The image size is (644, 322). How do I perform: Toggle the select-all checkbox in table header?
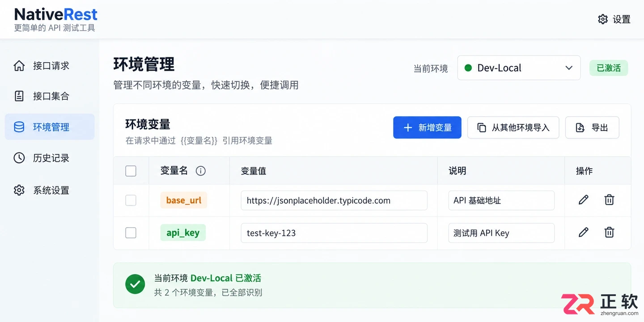pos(131,171)
